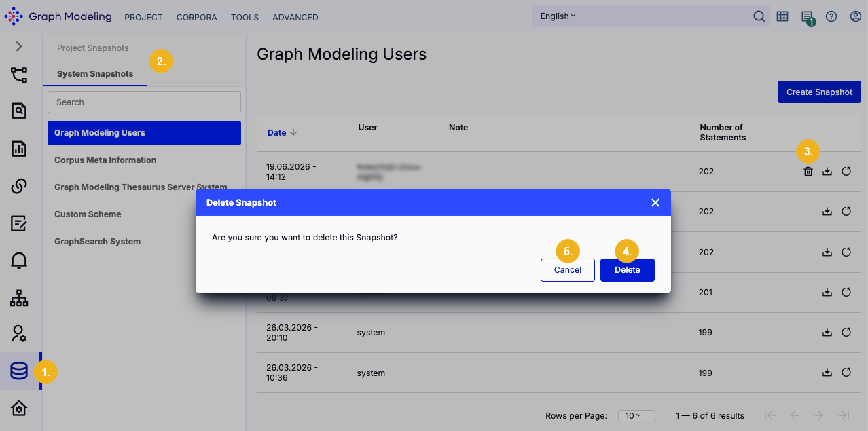
Task: Open the home settings icon at sidebar bottom
Action: pos(19,408)
